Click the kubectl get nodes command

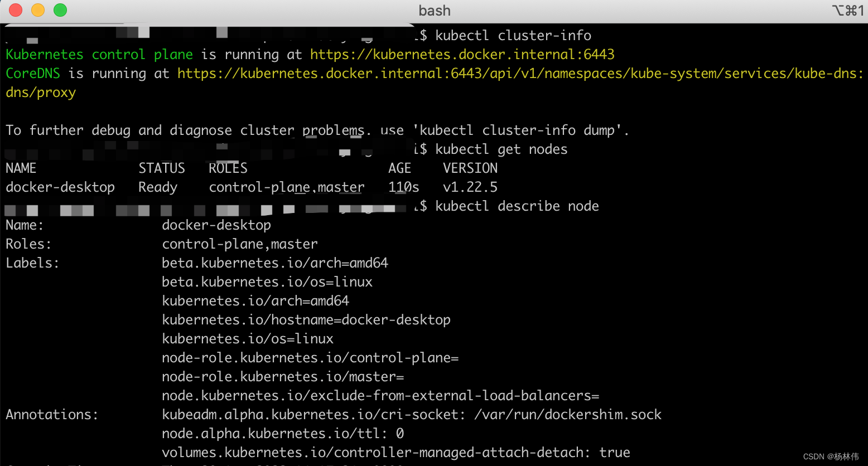[x=501, y=149]
